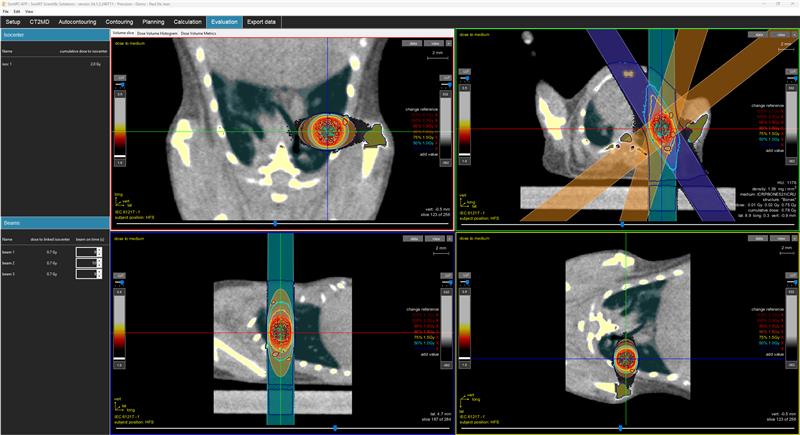Click 'change reference' in top-right view

[771, 104]
